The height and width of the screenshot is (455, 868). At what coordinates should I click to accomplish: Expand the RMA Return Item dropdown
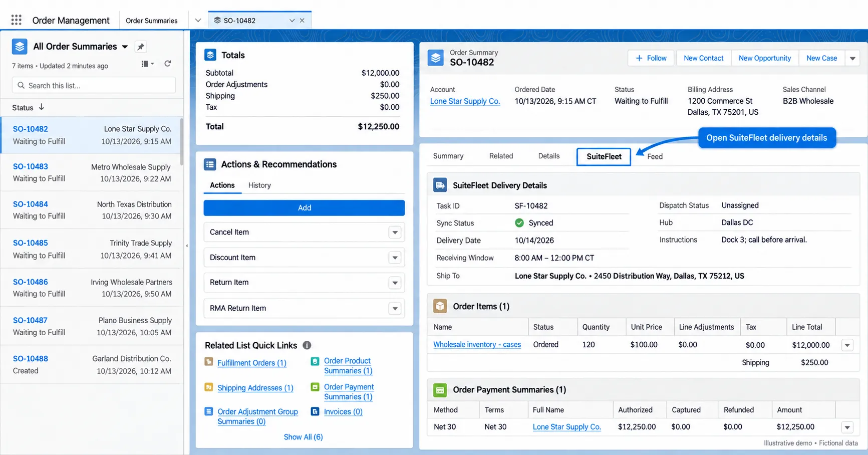pyautogui.click(x=395, y=309)
